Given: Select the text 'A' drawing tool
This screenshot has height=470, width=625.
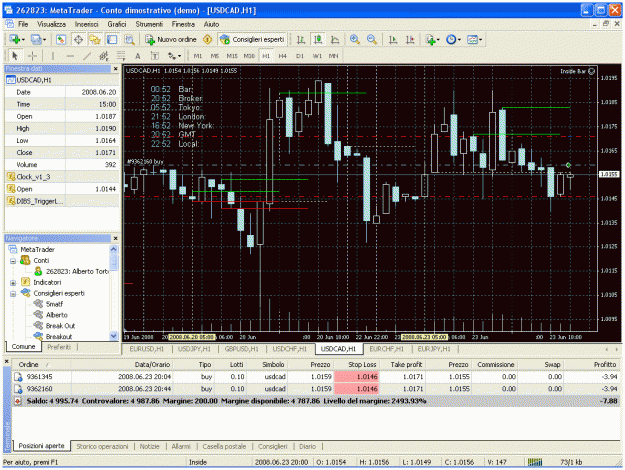Looking at the screenshot, I should (138, 56).
